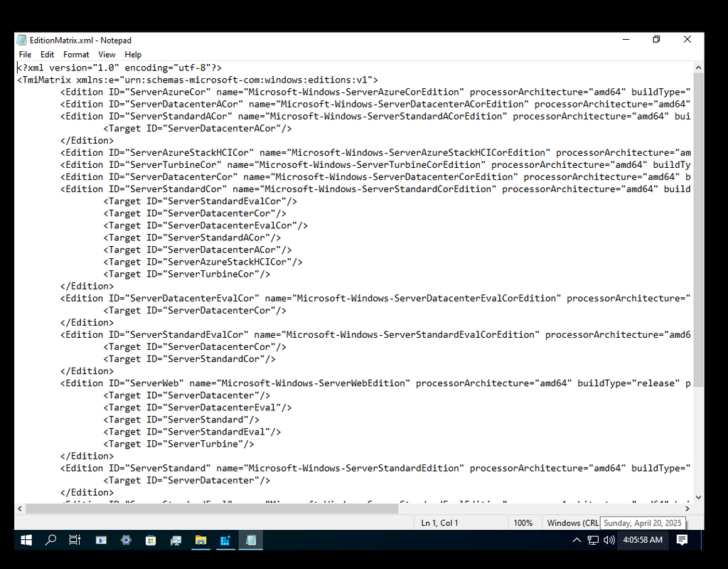The width and height of the screenshot is (728, 569).
Task: Click the horizontal scrollbar thumb
Action: click(x=212, y=509)
